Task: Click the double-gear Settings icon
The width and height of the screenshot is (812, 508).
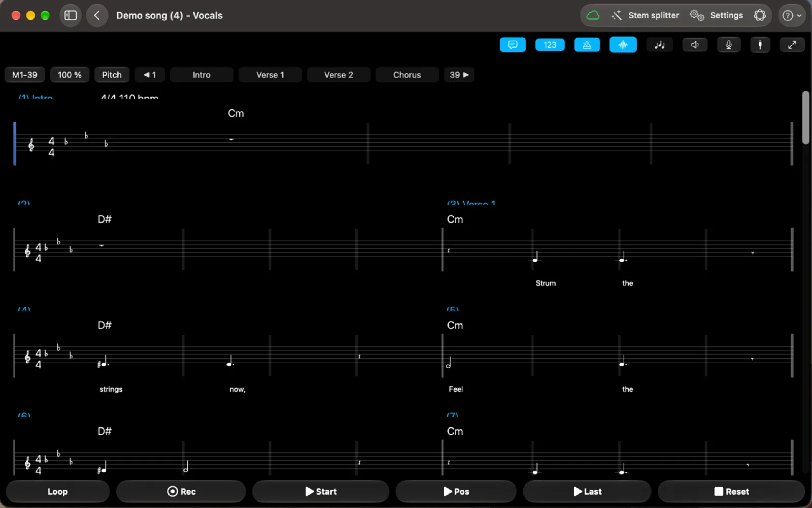Action: point(697,15)
